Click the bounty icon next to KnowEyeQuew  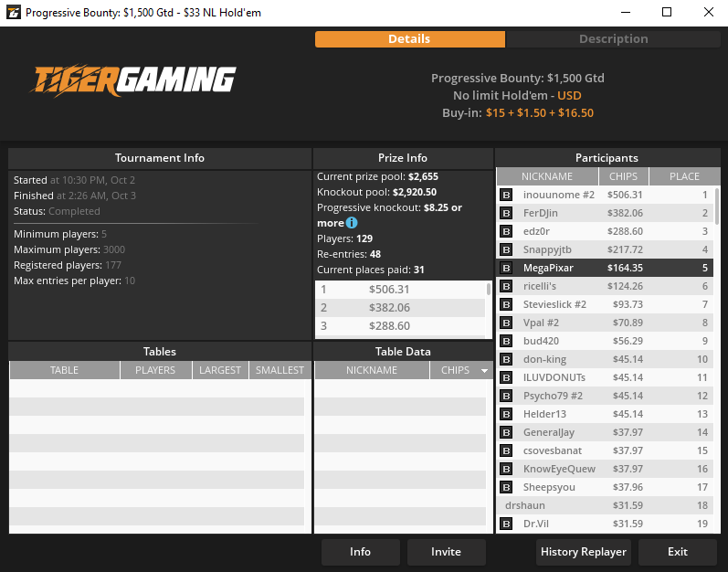506,469
